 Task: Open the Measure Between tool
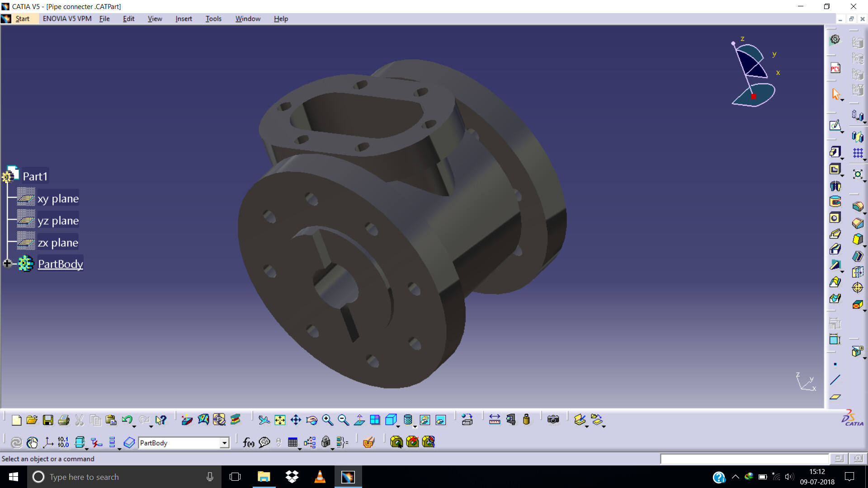(x=495, y=420)
